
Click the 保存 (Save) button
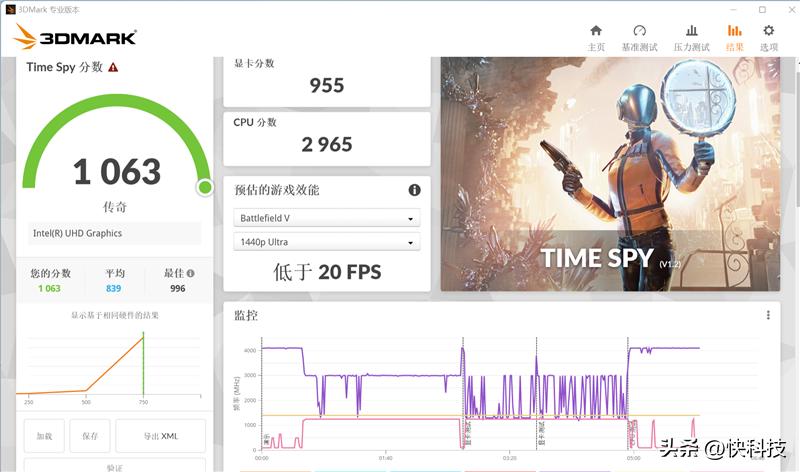coord(90,436)
